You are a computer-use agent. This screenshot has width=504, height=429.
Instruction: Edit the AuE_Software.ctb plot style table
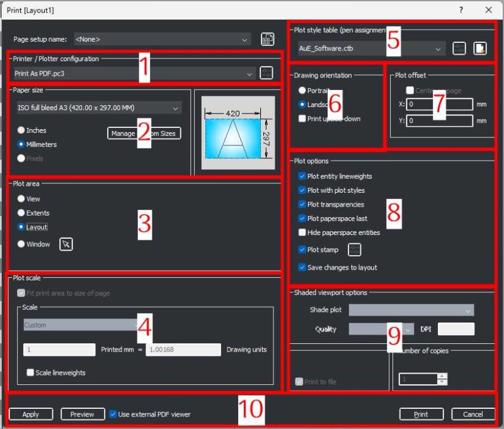[459, 48]
